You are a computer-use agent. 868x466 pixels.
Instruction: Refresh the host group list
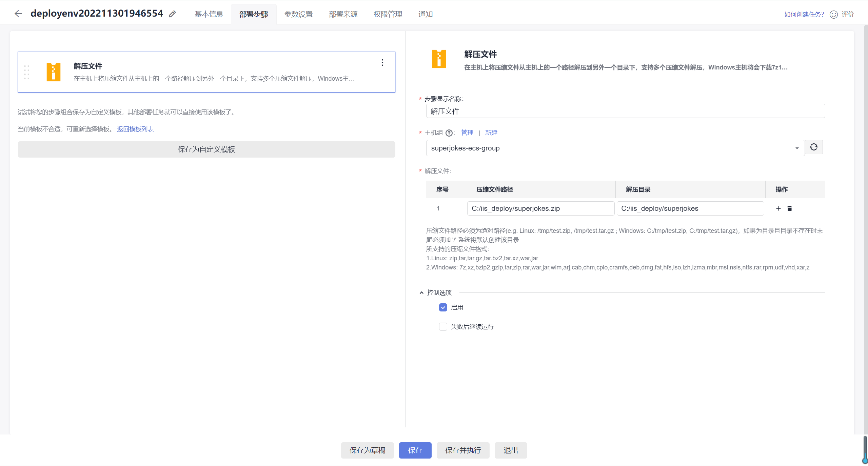coord(814,147)
